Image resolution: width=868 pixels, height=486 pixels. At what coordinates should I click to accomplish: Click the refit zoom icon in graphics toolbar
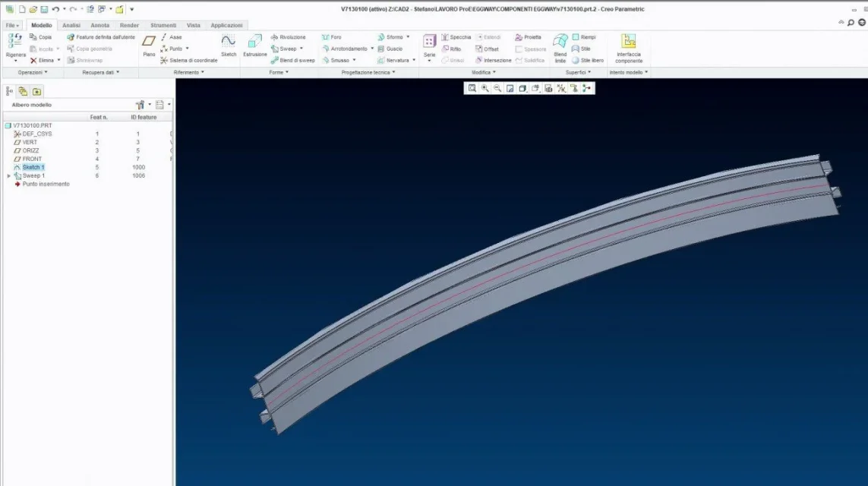point(472,88)
